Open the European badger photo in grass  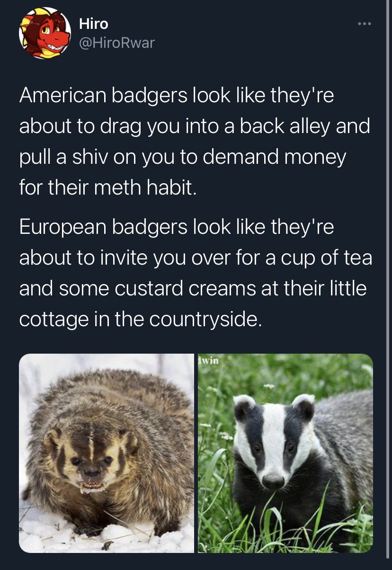pyautogui.click(x=285, y=453)
